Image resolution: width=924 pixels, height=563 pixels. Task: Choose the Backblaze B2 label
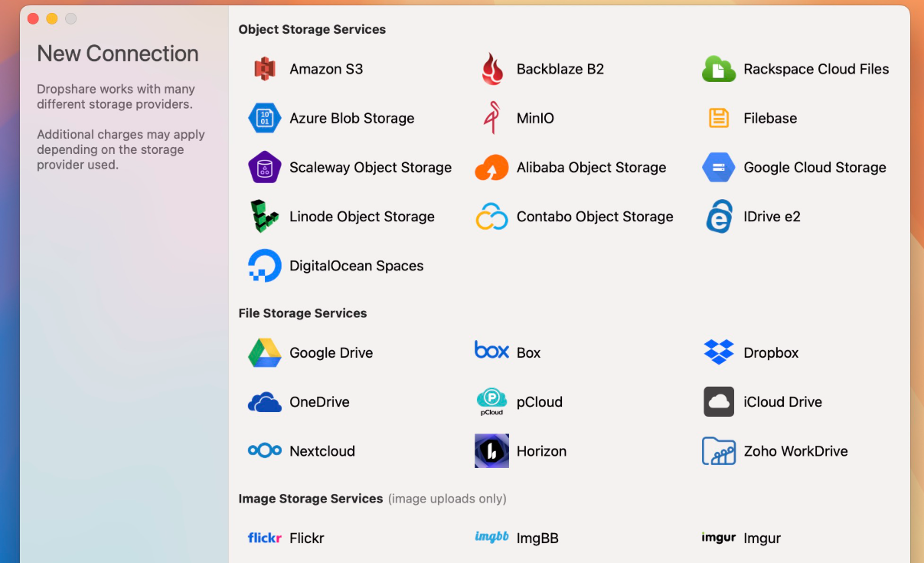tap(560, 69)
